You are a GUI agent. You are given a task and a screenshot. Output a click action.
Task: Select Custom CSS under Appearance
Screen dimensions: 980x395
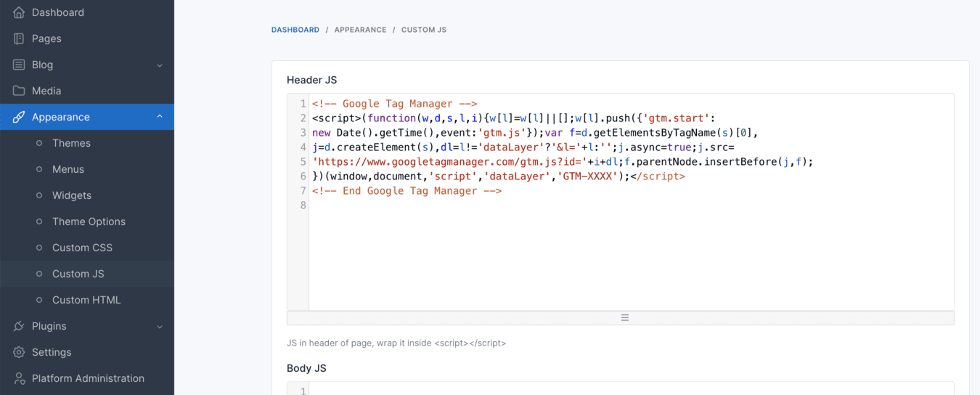click(x=87, y=248)
